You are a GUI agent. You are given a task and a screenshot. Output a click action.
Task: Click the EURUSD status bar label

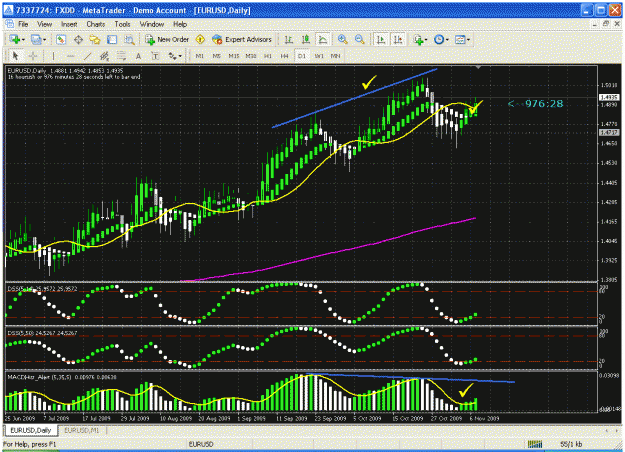tap(201, 444)
